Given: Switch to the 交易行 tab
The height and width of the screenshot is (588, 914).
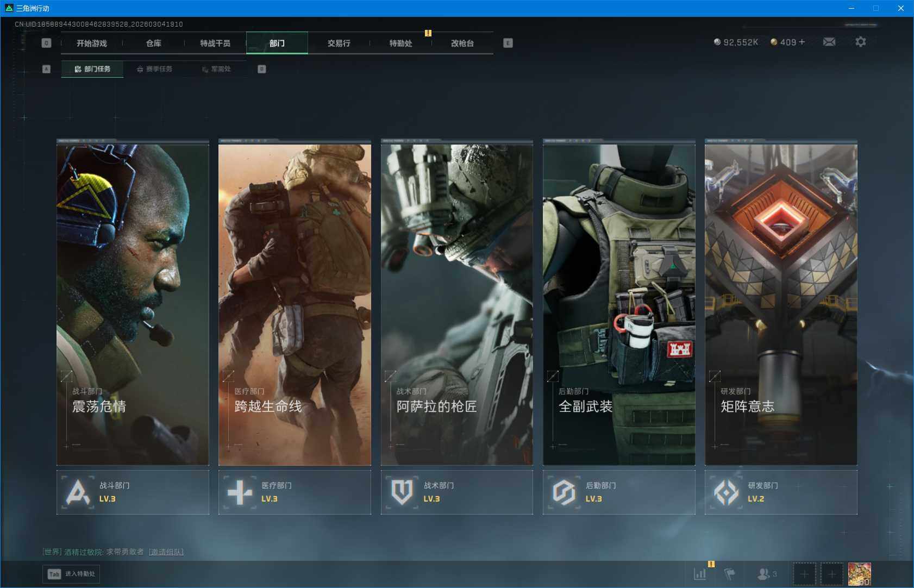Looking at the screenshot, I should [x=339, y=43].
